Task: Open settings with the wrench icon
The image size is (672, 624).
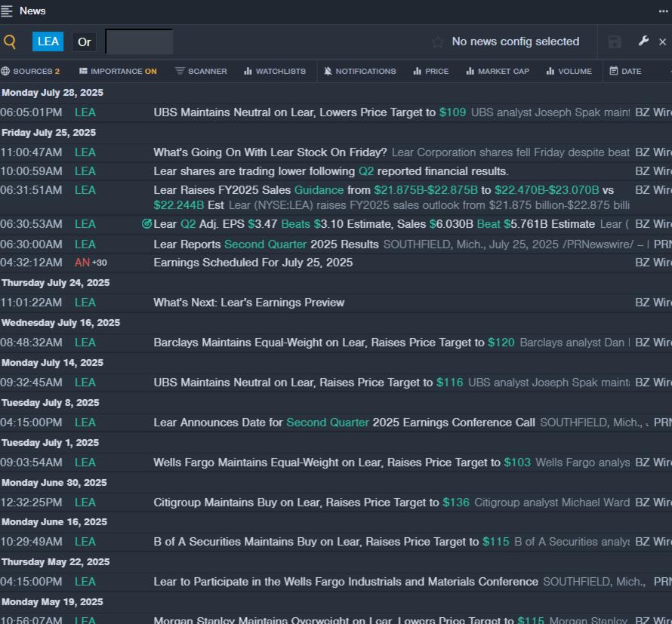Action: coord(643,41)
